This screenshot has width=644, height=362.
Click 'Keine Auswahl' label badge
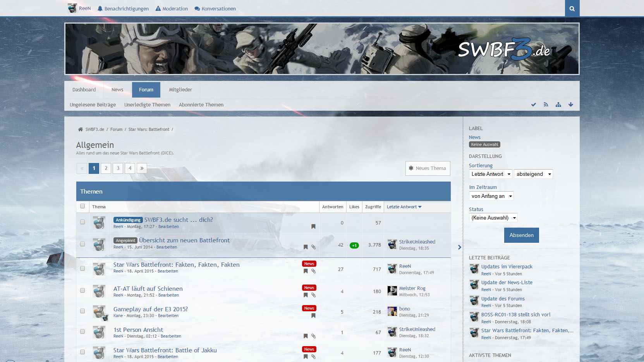(x=484, y=144)
